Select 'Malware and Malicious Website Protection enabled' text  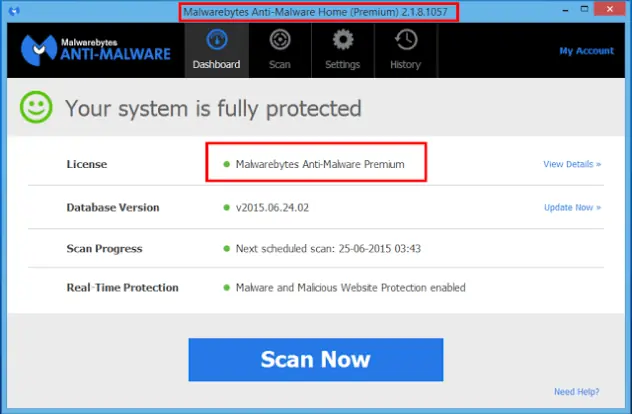(x=351, y=287)
